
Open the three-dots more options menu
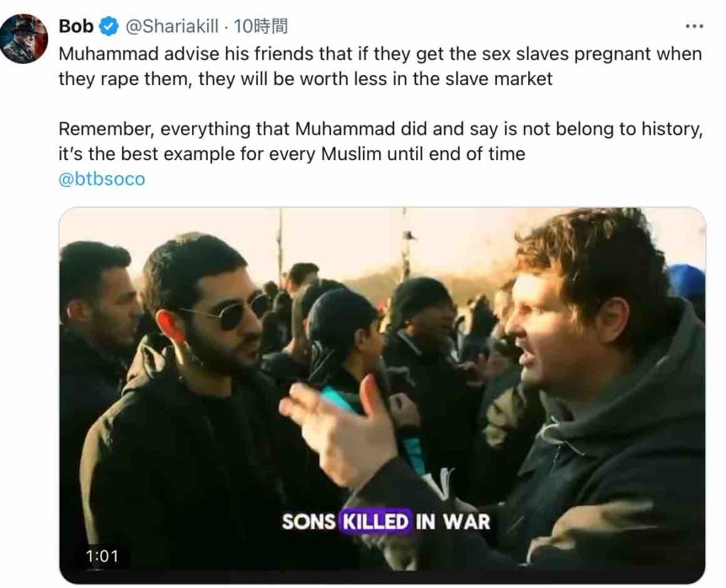point(693,26)
